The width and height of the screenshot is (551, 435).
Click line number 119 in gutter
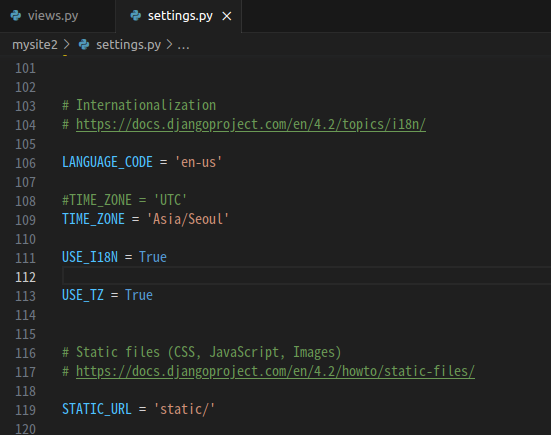[25, 410]
